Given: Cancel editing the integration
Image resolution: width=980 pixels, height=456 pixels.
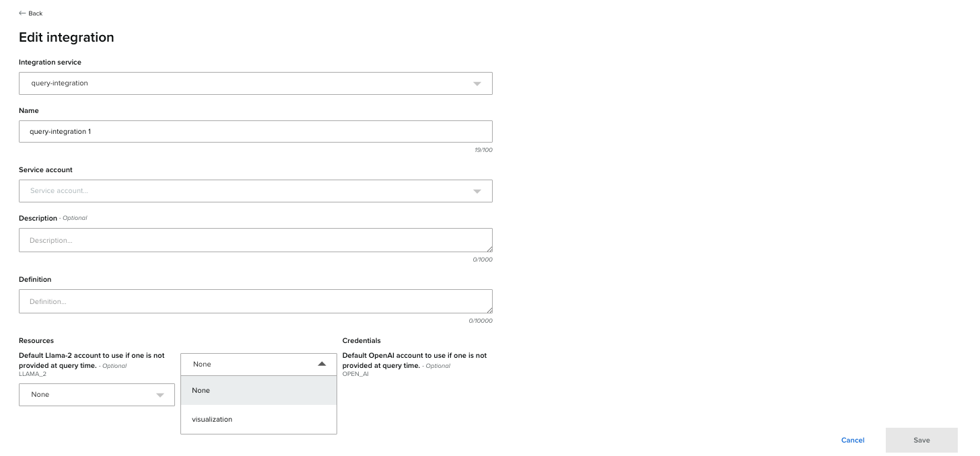Looking at the screenshot, I should (x=852, y=441).
